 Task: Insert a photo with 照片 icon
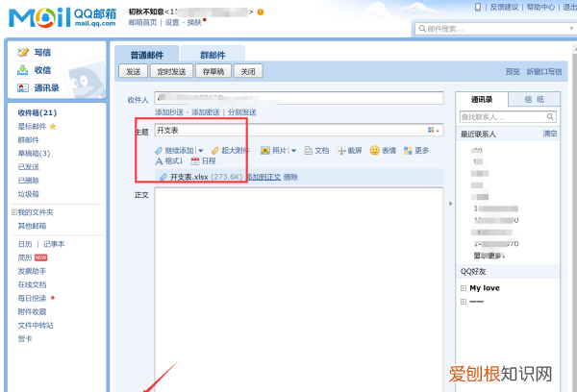click(x=265, y=150)
